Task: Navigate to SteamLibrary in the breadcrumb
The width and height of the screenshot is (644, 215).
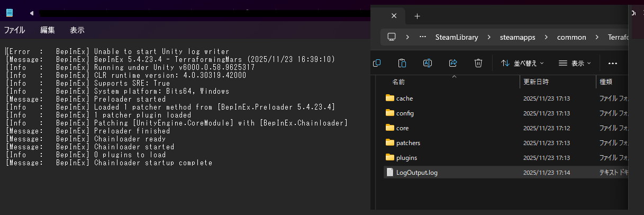Action: [456, 37]
